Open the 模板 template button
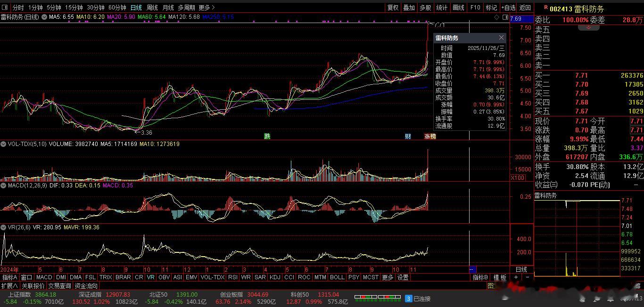 point(499,277)
